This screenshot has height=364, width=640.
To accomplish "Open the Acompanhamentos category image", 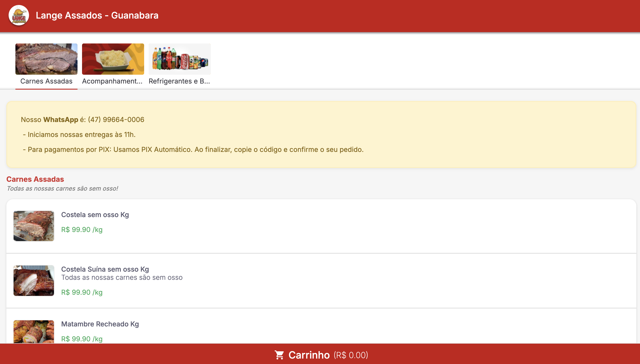I will pyautogui.click(x=113, y=59).
